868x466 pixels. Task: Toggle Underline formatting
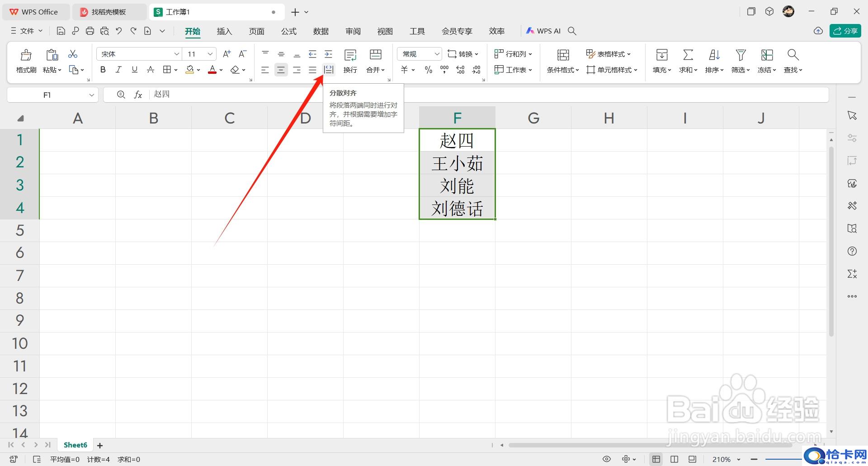point(134,70)
